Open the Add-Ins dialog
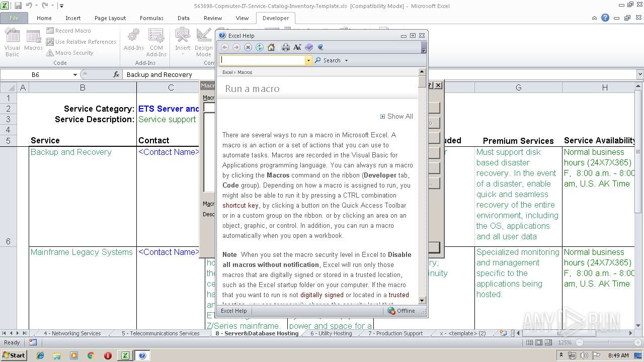This screenshot has width=644, height=362. [x=133, y=40]
